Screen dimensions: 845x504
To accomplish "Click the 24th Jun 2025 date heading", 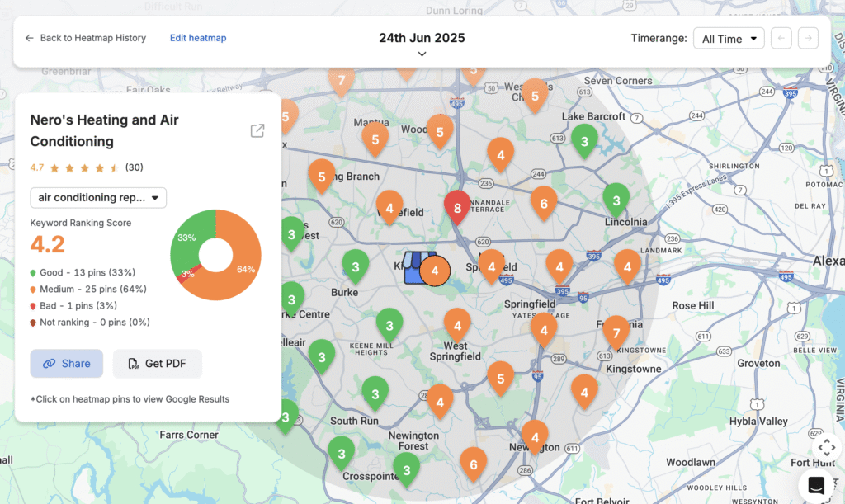I will click(x=422, y=38).
